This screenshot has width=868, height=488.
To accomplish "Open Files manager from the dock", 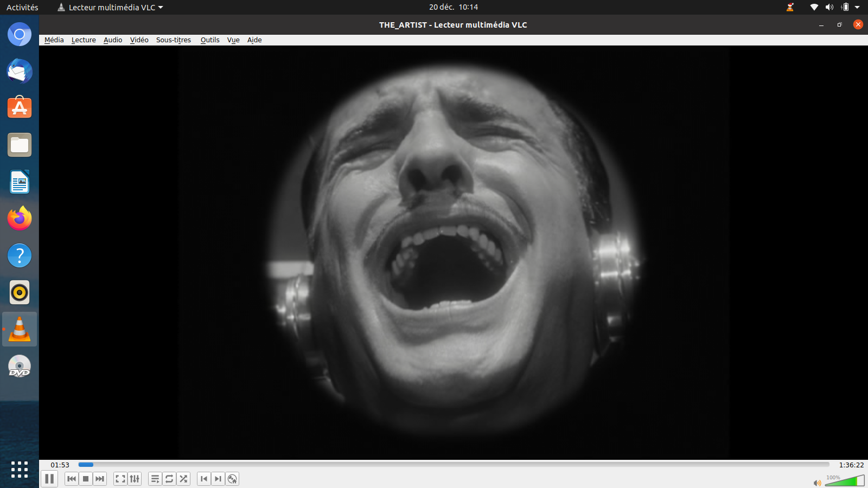I will [20, 145].
